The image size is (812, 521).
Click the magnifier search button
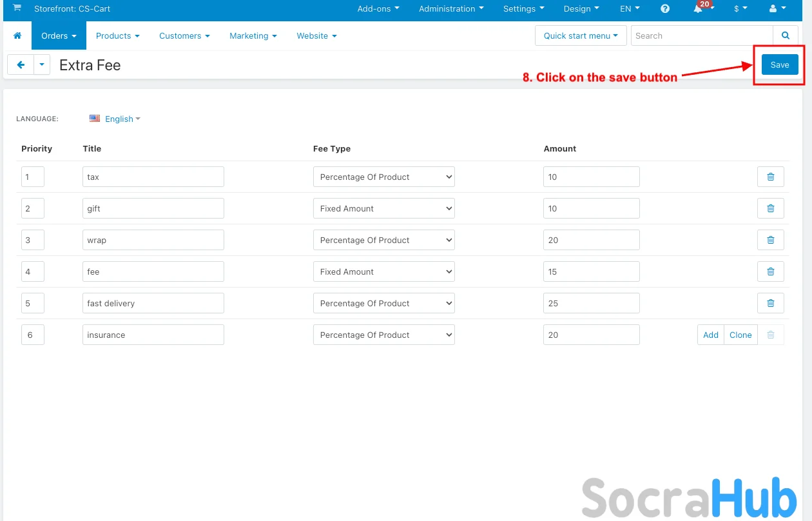click(785, 36)
